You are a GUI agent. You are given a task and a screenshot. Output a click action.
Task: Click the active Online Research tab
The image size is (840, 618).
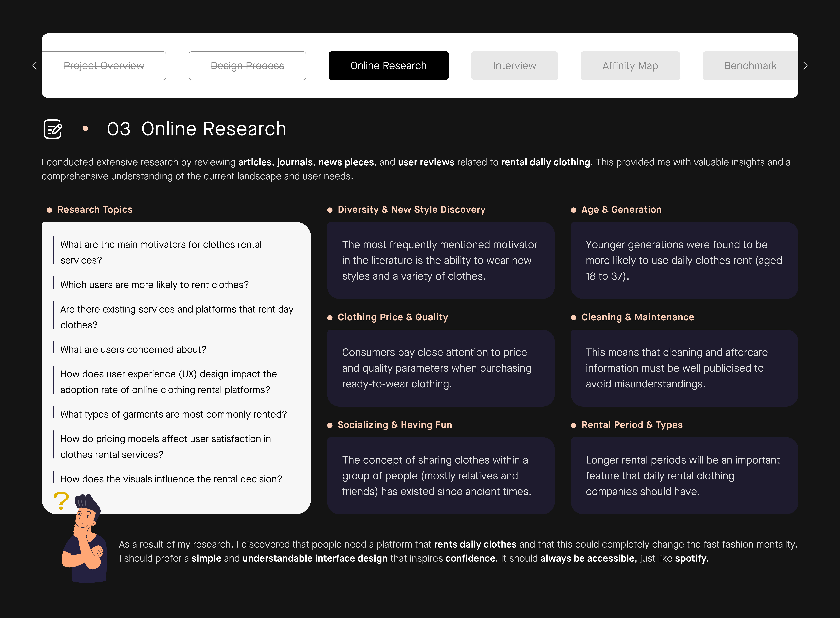tap(388, 65)
